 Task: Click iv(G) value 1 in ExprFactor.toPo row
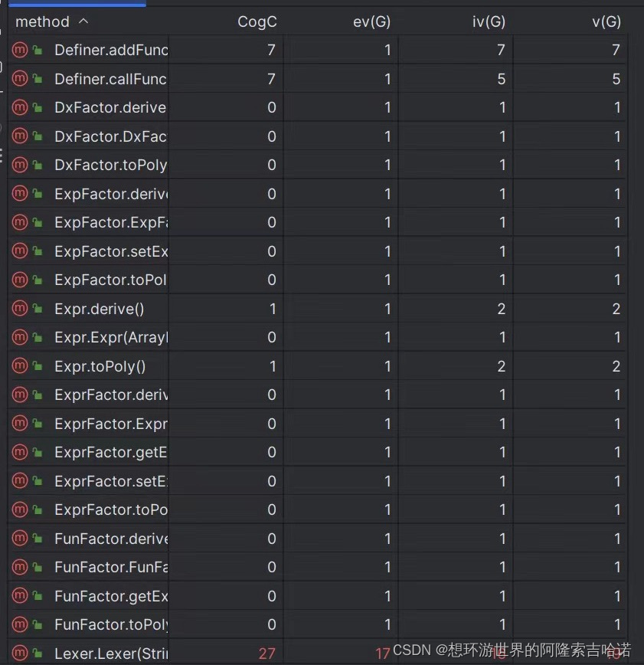pyautogui.click(x=502, y=509)
